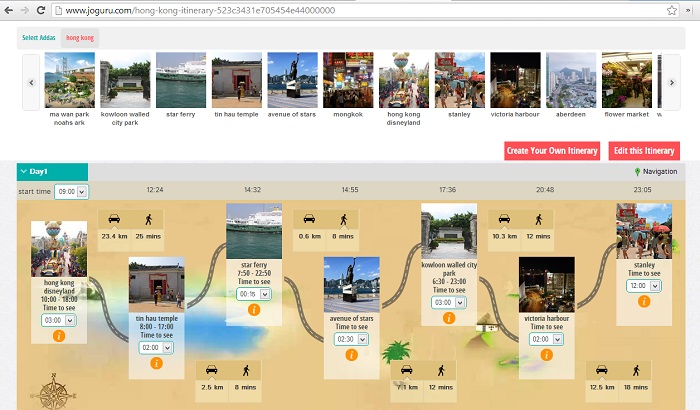Show info for kowloon walled city park
Viewport: 700px width, 410px height.
coord(449,318)
